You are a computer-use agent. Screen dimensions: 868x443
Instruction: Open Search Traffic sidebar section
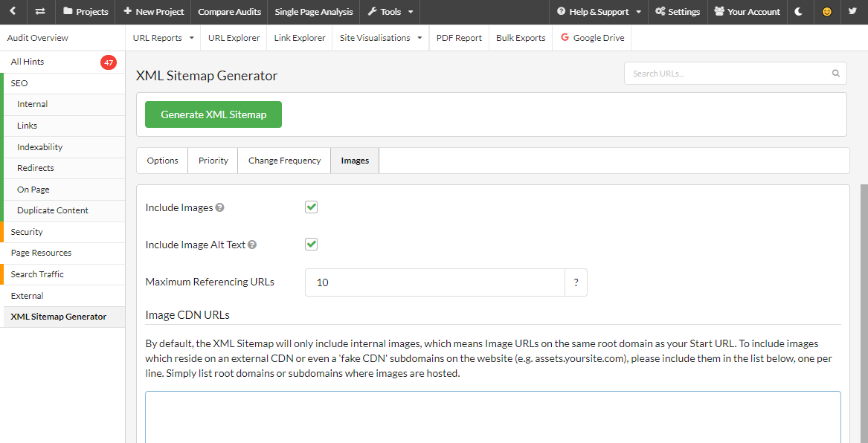point(64,274)
